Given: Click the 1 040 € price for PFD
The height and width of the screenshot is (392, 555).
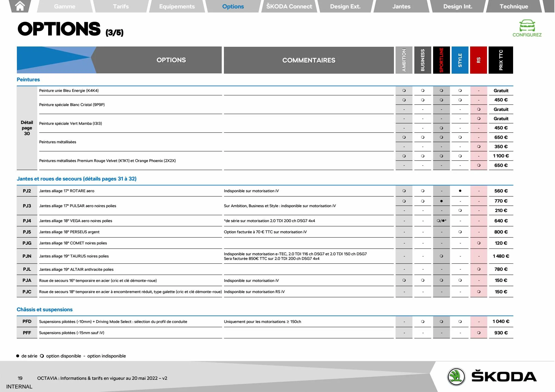Looking at the screenshot, I should (x=501, y=321).
